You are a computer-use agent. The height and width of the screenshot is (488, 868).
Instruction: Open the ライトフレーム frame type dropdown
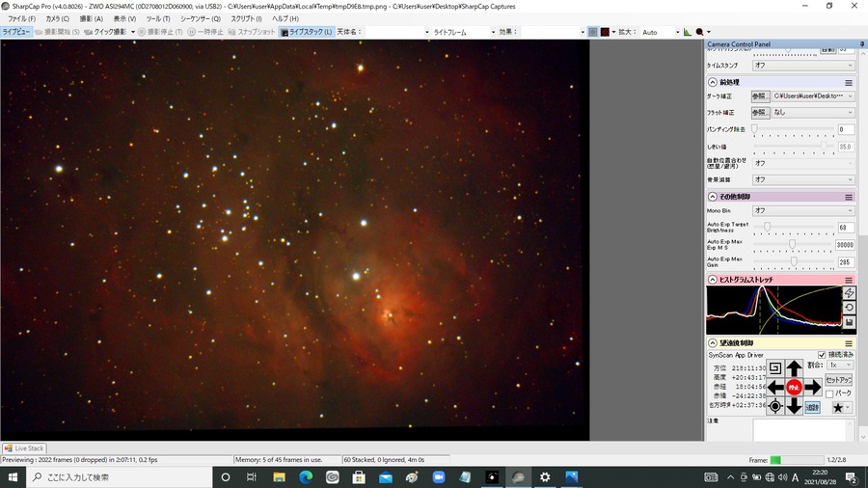[x=464, y=32]
